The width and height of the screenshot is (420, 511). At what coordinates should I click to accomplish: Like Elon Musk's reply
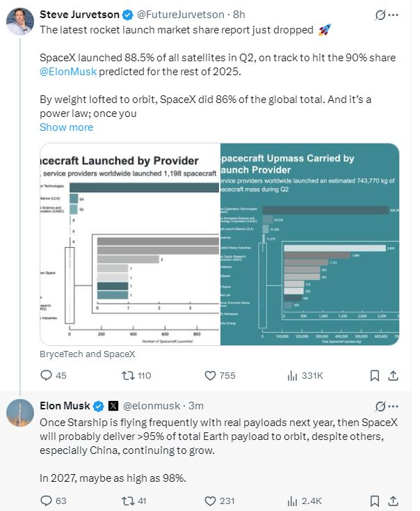pos(211,500)
